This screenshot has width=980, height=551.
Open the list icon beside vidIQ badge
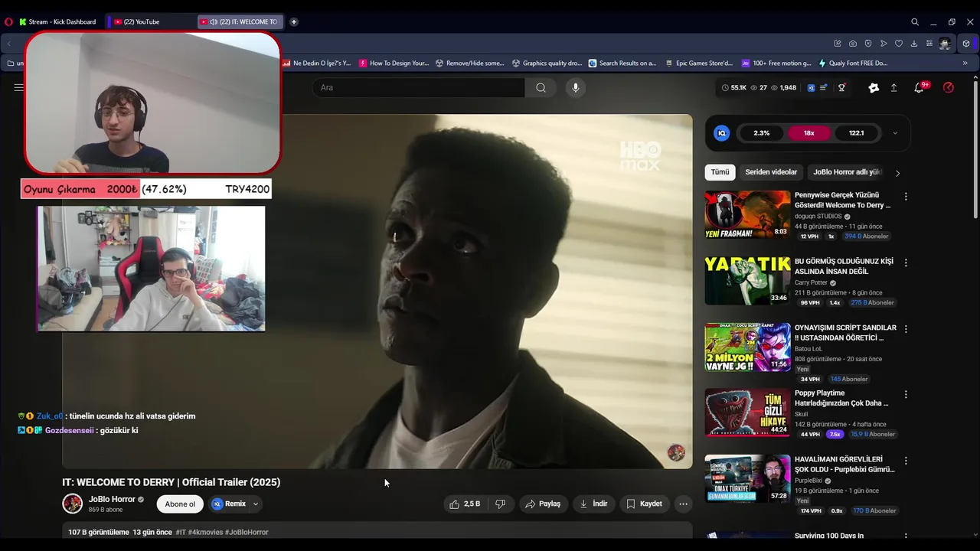click(x=823, y=88)
